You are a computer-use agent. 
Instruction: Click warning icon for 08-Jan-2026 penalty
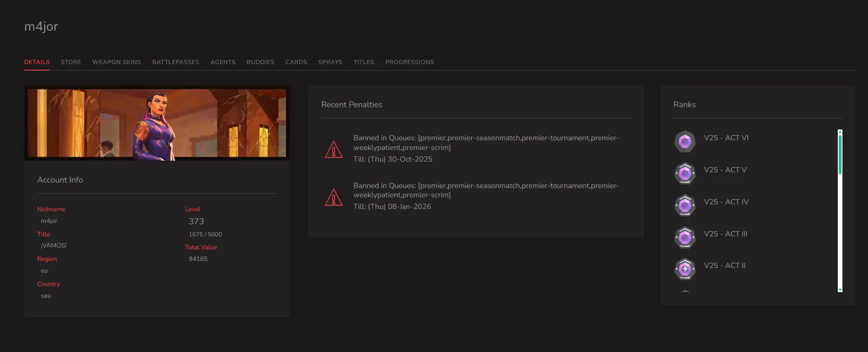coord(333,197)
